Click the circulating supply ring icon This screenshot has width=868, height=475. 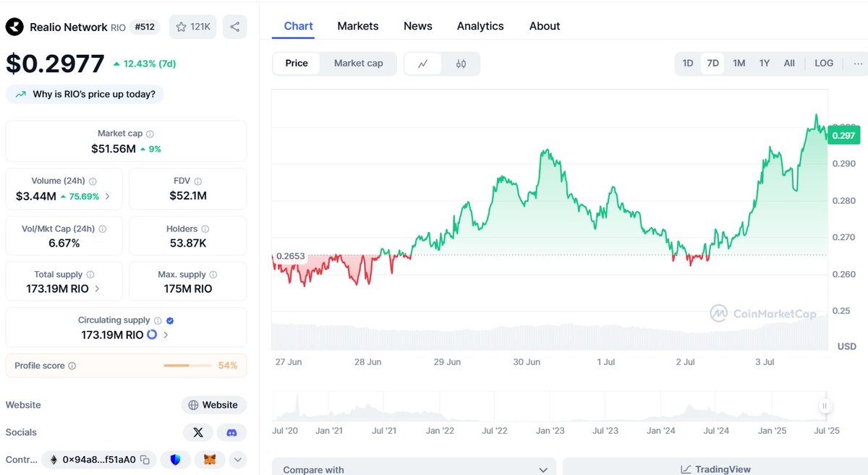pos(152,335)
